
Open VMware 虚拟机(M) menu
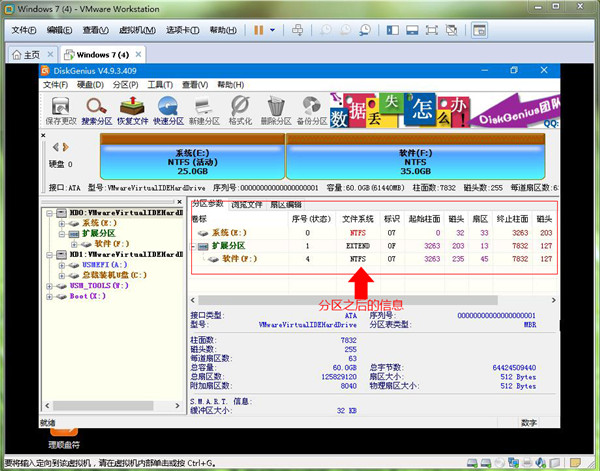(x=137, y=30)
